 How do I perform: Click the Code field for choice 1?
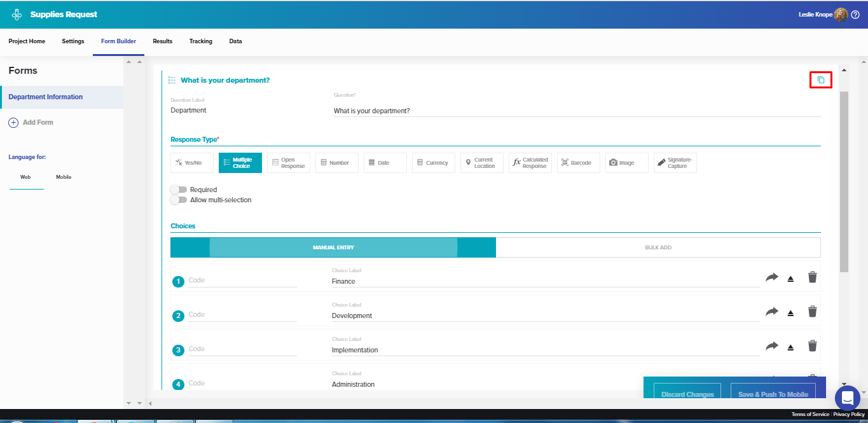pyautogui.click(x=242, y=280)
